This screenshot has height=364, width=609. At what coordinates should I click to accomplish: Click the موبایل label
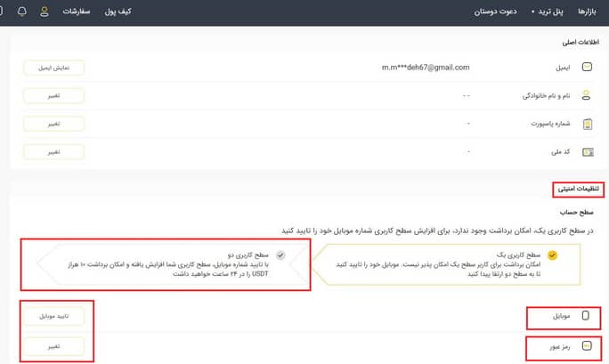(561, 316)
